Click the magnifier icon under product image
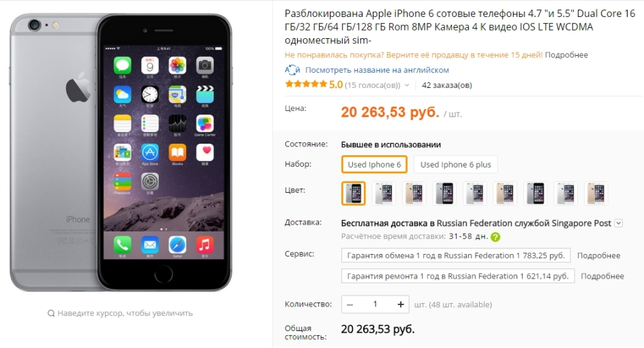644x348 pixels. click(x=51, y=313)
